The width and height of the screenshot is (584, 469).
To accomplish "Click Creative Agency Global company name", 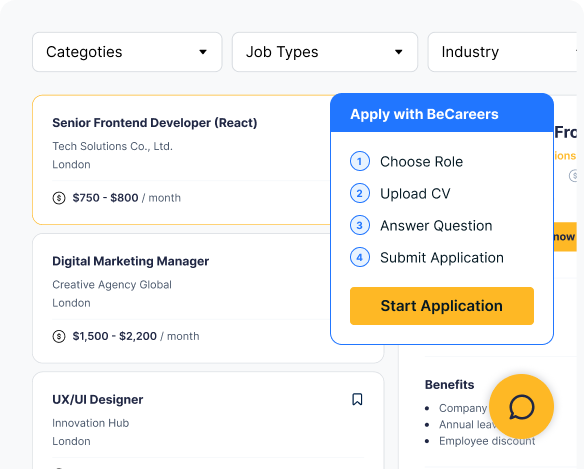I will [x=112, y=285].
